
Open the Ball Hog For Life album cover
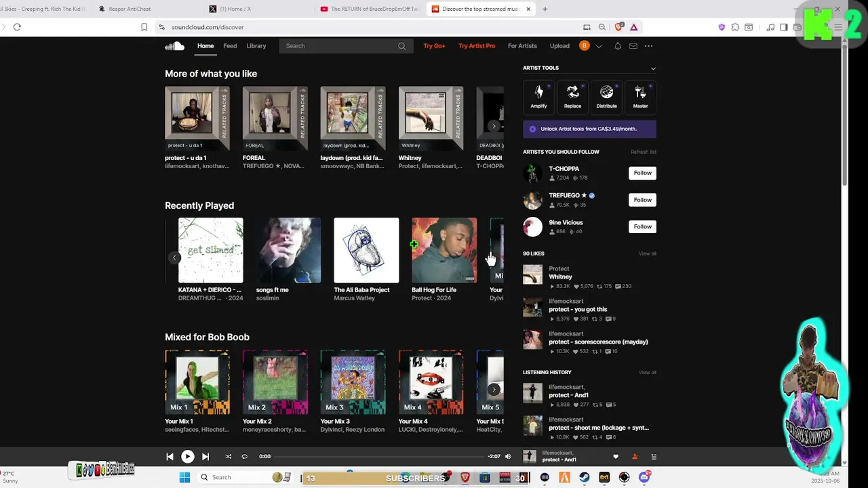[x=444, y=250]
